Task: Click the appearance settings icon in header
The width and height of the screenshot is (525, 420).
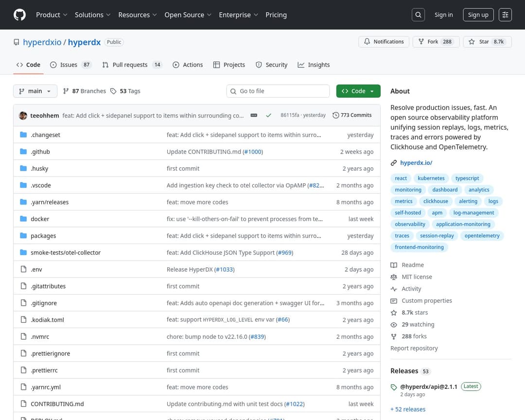Action: click(x=506, y=15)
